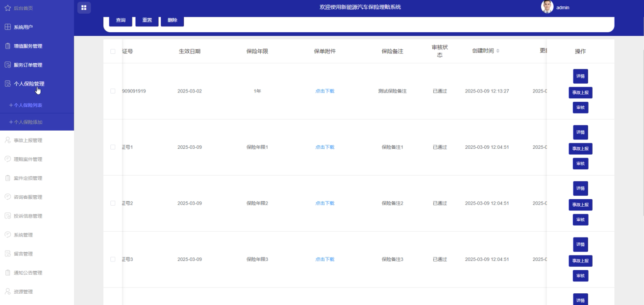
Task: Open 详情 for row 保险备注3
Action: click(580, 244)
